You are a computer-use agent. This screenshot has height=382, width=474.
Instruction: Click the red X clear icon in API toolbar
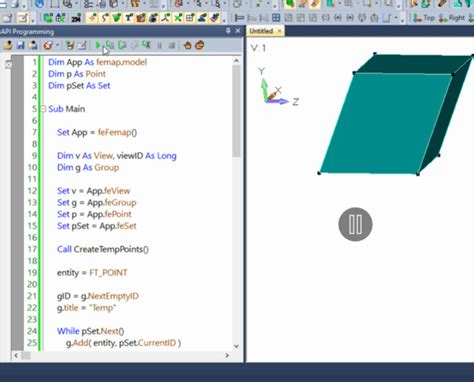[x=48, y=45]
